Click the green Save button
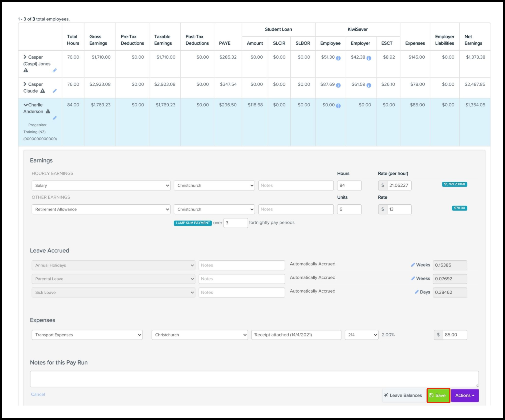 click(438, 395)
